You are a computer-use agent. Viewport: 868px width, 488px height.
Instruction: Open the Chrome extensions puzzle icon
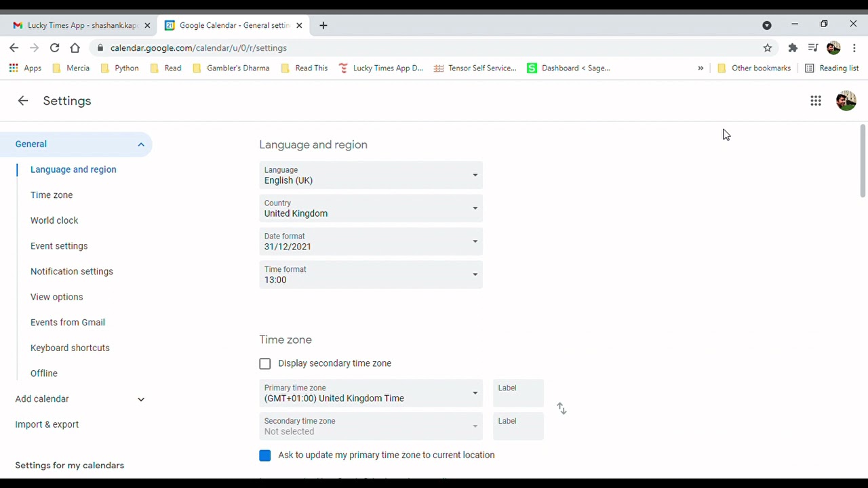793,48
